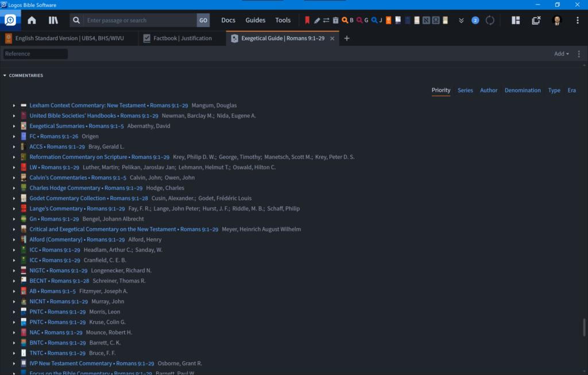Expand the Exegetical Summaries row

pyautogui.click(x=14, y=126)
